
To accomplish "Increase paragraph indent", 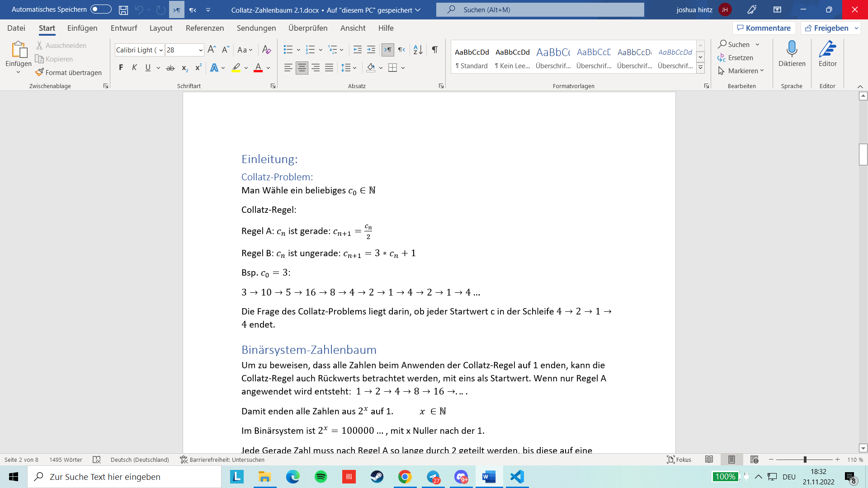I will (x=371, y=50).
